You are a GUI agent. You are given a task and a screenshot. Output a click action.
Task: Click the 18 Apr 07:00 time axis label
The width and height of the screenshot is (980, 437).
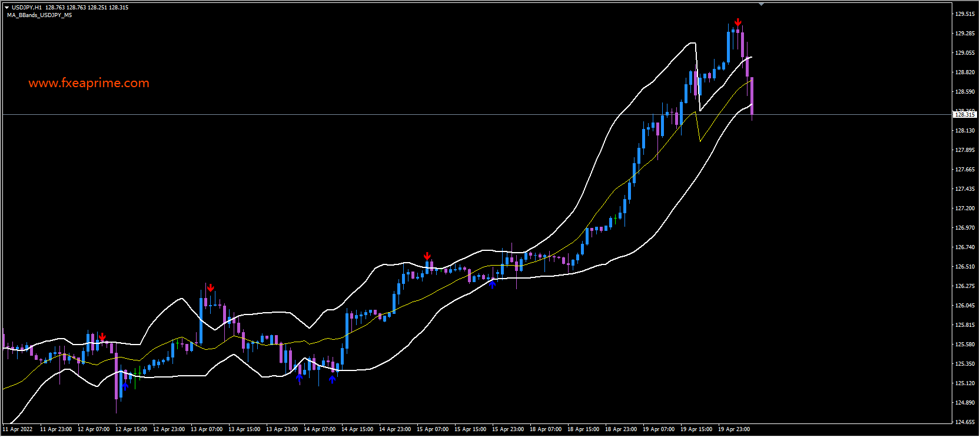point(545,429)
